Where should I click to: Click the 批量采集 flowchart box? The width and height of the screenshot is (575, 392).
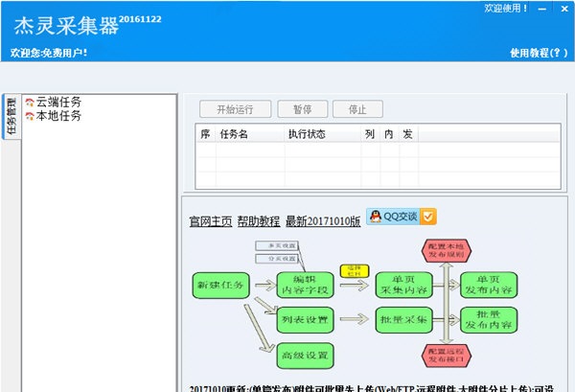click(x=404, y=320)
